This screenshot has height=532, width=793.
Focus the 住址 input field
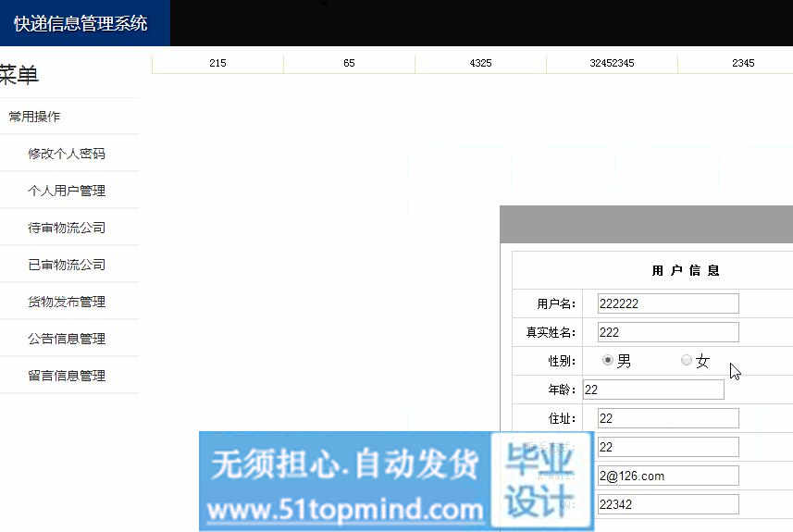[667, 418]
